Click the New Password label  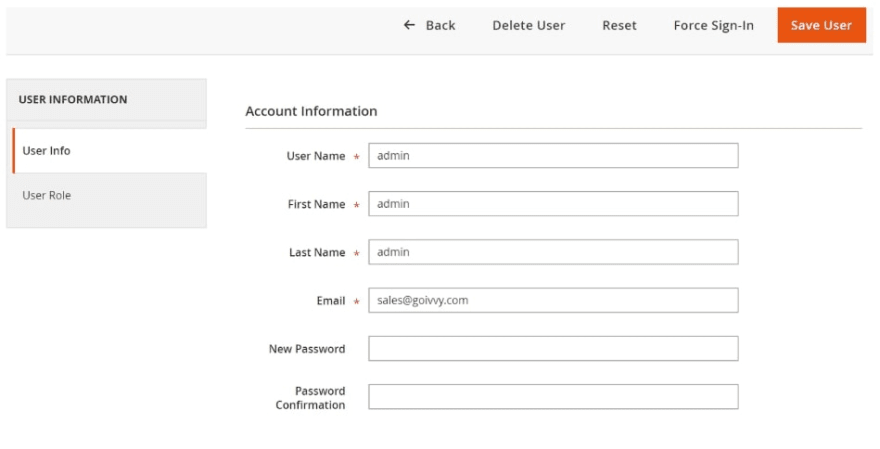(307, 349)
